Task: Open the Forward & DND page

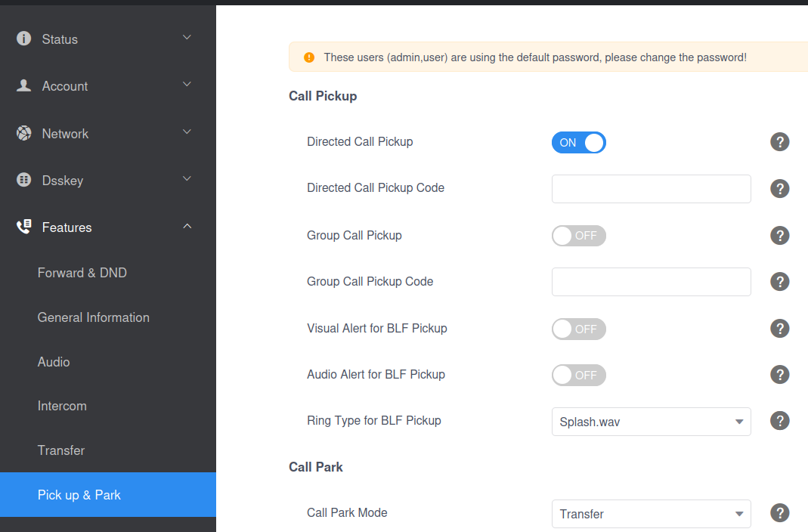Action: (x=82, y=273)
